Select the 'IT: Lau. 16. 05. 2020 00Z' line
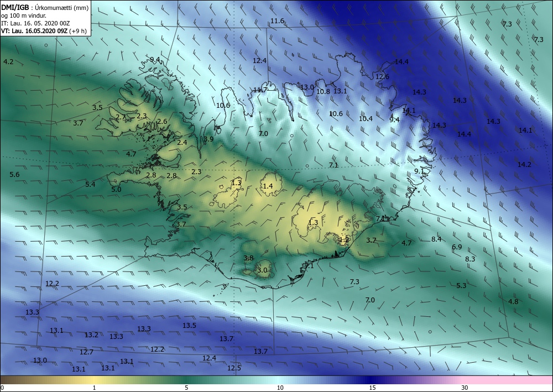 [35, 23]
